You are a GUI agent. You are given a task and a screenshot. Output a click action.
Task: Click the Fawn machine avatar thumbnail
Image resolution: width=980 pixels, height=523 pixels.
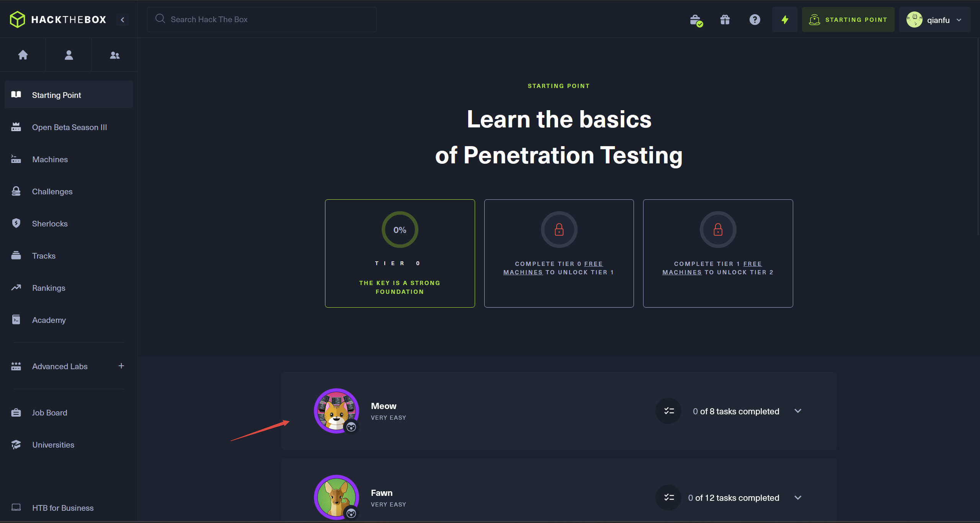click(x=336, y=497)
